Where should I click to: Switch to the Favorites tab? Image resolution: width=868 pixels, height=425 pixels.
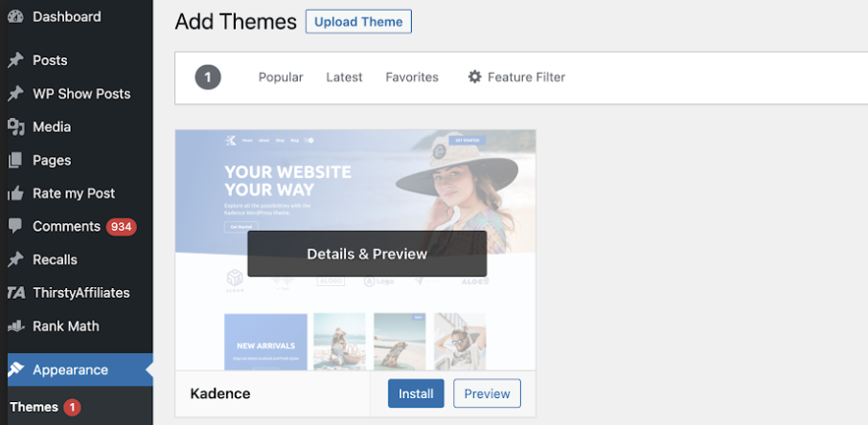412,78
